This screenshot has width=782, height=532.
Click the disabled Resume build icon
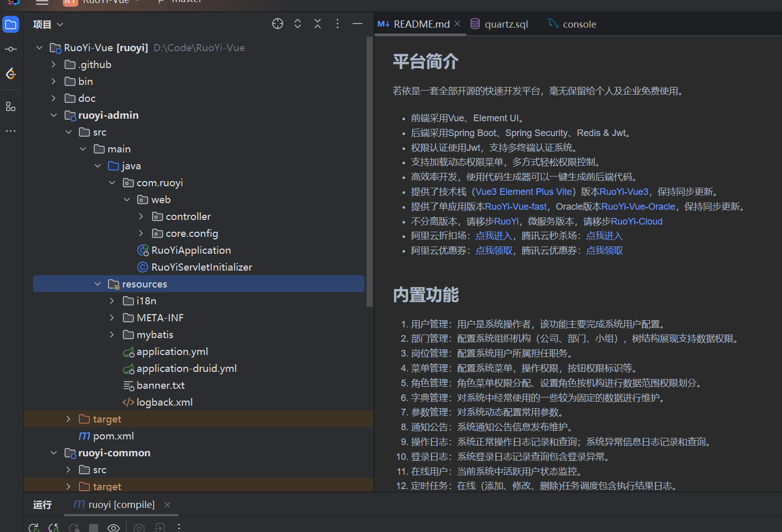tap(74, 527)
